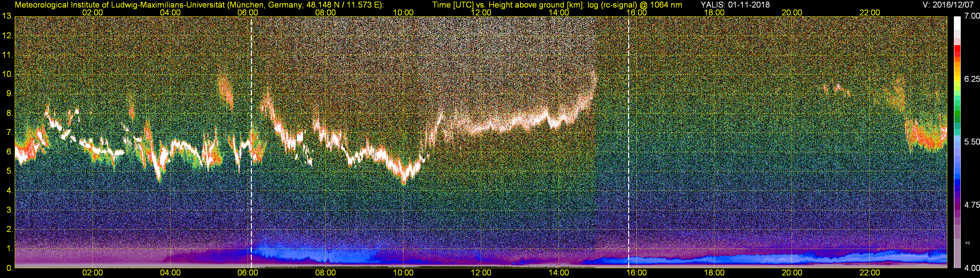Click the 4.75 color scale label
Screen dimensions: 980x278
pos(972,205)
